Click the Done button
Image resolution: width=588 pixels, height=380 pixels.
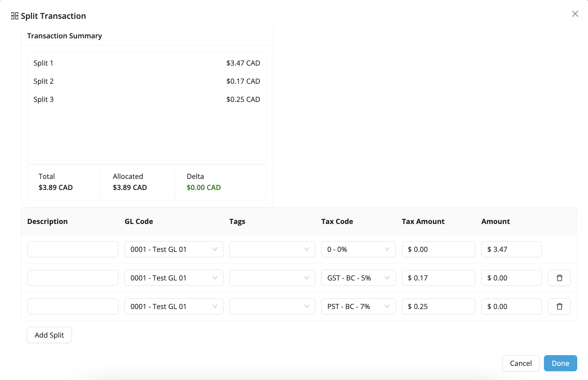(x=560, y=363)
